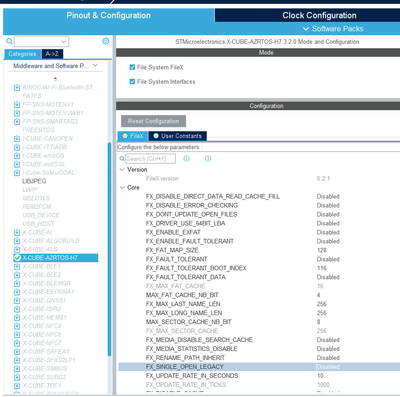Image resolution: width=400 pixels, height=397 pixels.
Task: Click the FX_FAT_MAP_SIZE value 128
Action: [322, 250]
